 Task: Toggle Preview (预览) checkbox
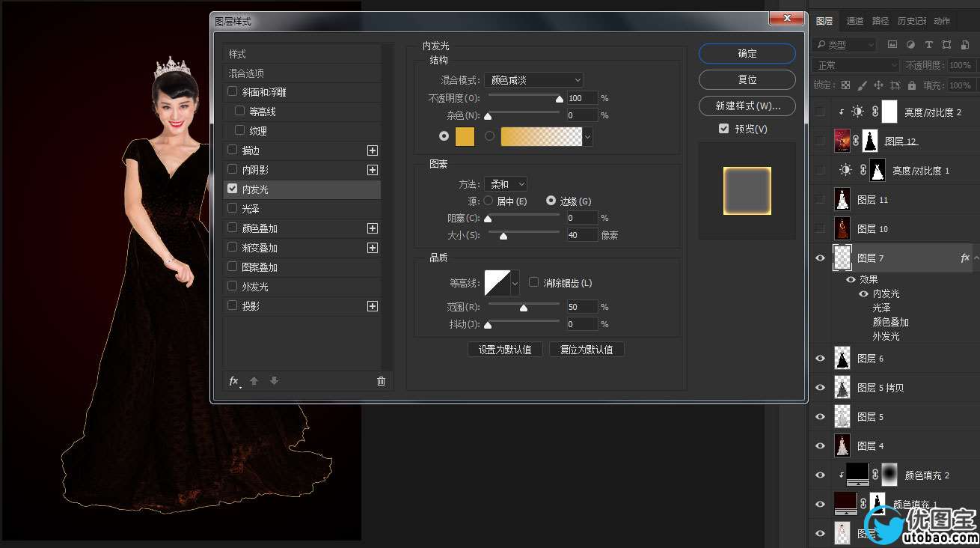[723, 129]
